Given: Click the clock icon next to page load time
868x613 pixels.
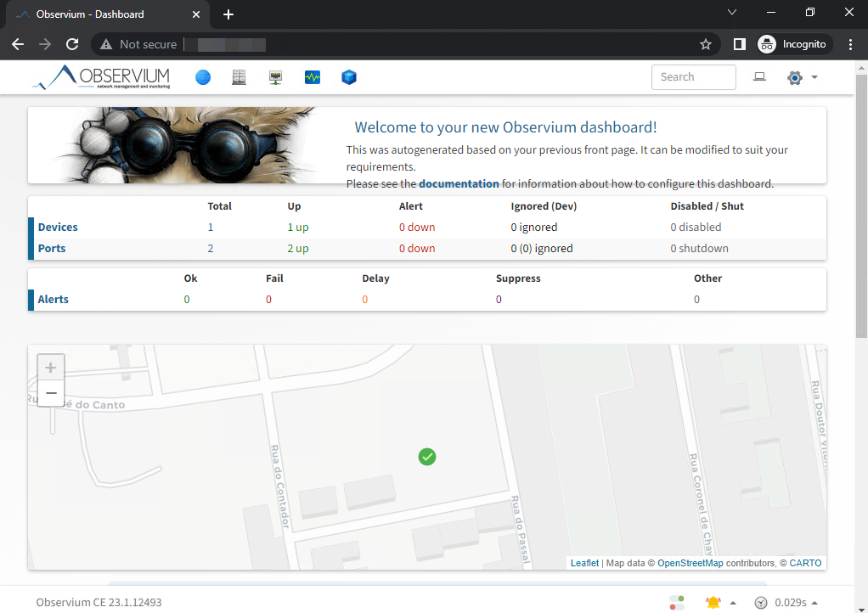Looking at the screenshot, I should (760, 601).
